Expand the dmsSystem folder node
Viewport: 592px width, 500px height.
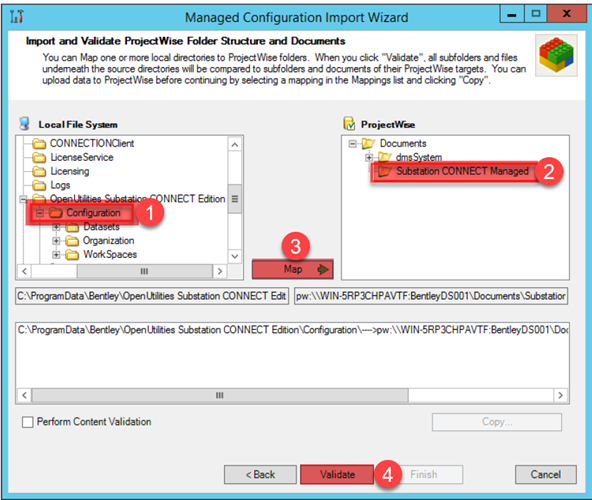pyautogui.click(x=369, y=157)
